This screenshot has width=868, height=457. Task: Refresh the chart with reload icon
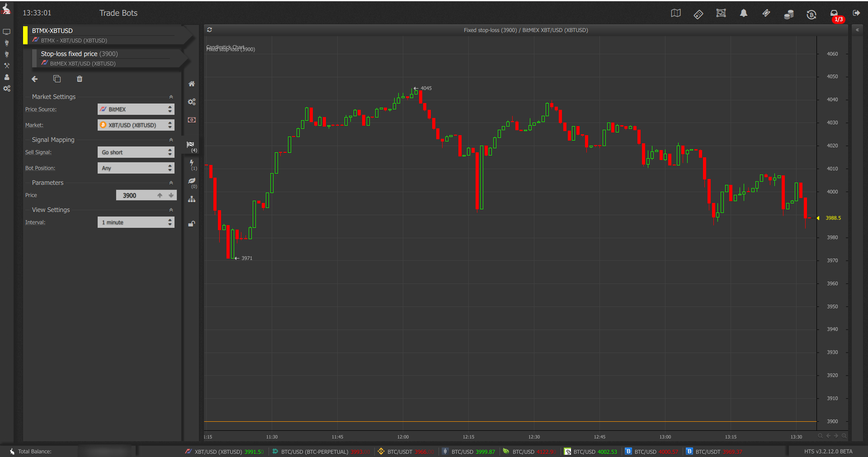tap(209, 30)
